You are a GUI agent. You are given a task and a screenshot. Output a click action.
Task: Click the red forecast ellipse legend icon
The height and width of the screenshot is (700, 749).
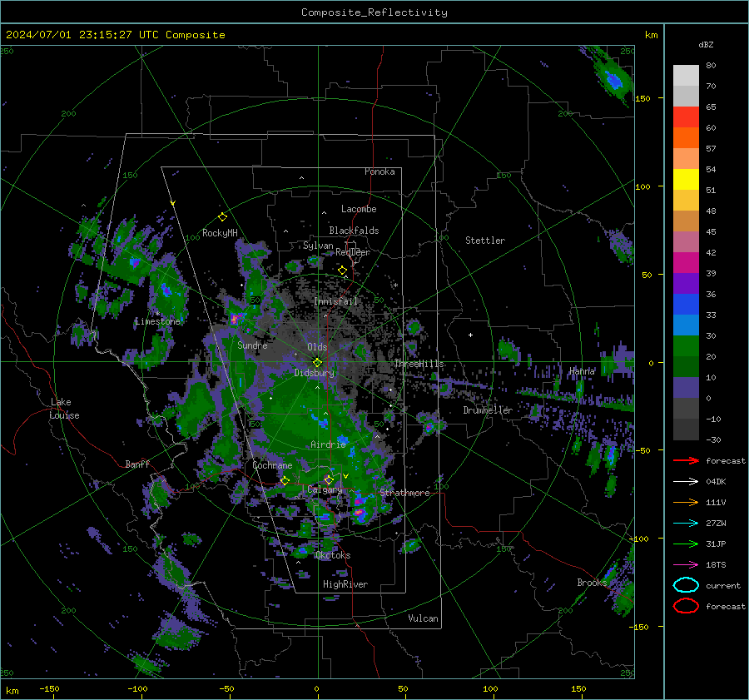pyautogui.click(x=686, y=606)
